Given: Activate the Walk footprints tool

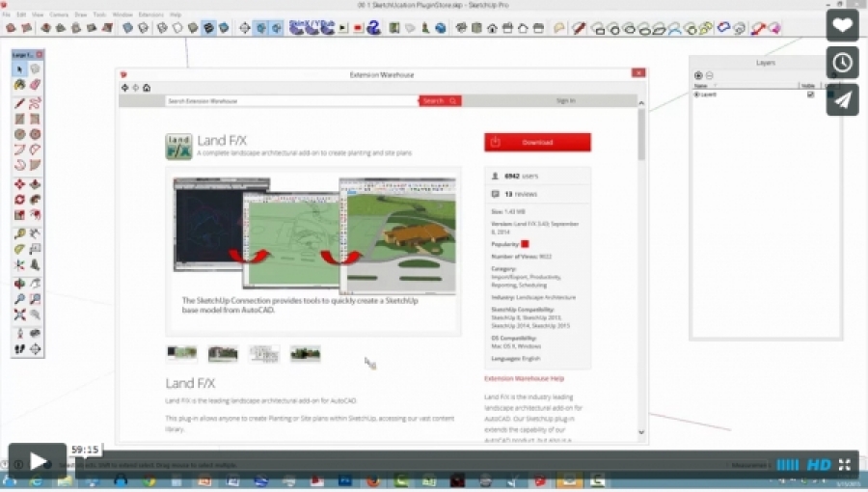Looking at the screenshot, I should (x=20, y=348).
